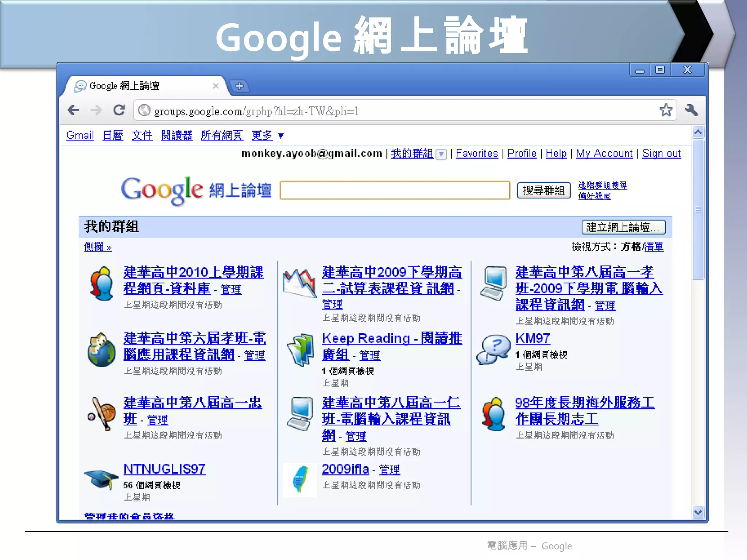Open the My Account link
Viewport: 747px width, 560px height.
tap(604, 153)
